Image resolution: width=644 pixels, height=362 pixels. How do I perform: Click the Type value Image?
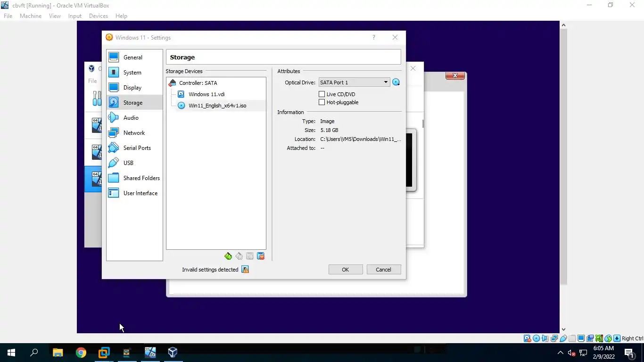click(x=327, y=121)
